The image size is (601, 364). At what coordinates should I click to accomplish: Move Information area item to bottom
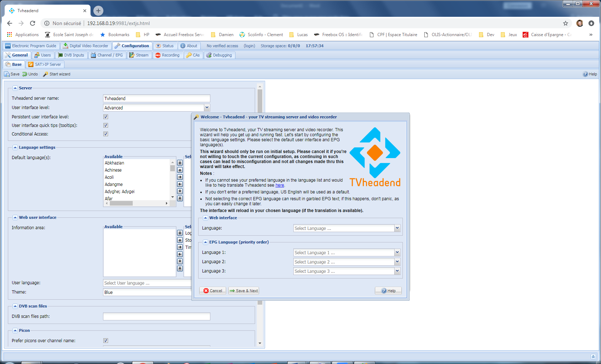(x=180, y=269)
